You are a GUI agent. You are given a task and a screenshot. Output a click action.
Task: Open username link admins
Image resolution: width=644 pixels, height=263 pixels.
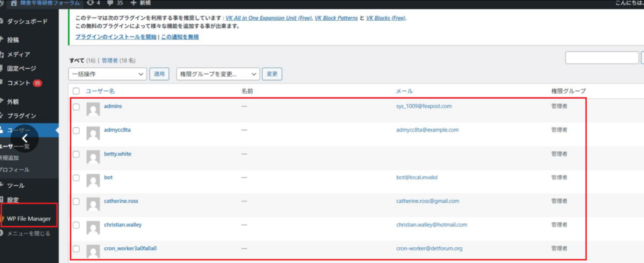pyautogui.click(x=113, y=106)
